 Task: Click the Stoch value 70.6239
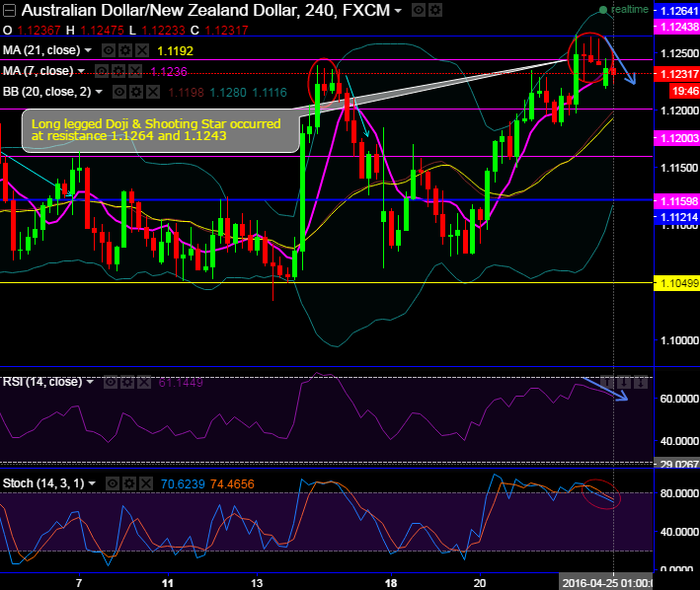(x=183, y=483)
